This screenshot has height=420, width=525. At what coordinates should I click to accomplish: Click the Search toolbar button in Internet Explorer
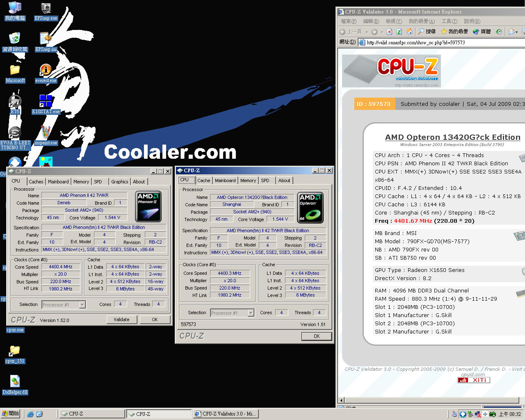point(427,32)
